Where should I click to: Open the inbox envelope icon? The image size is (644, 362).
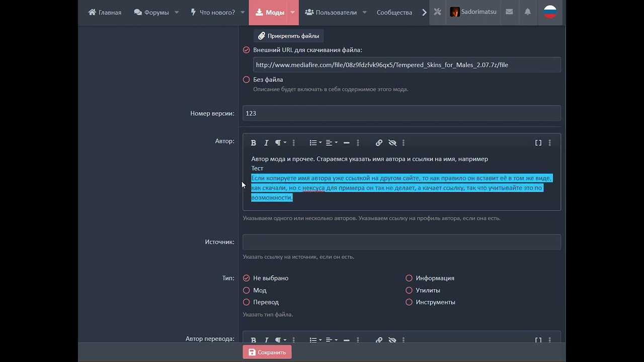[509, 12]
